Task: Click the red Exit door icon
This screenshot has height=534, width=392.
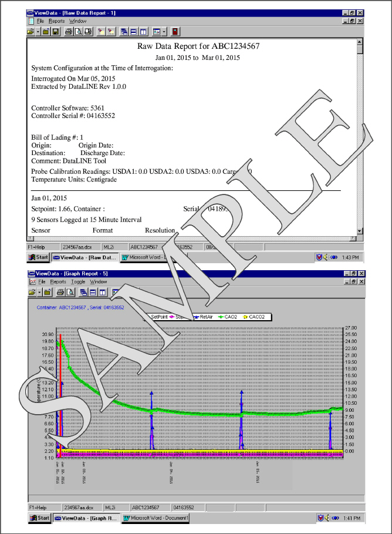Action: tap(175, 32)
